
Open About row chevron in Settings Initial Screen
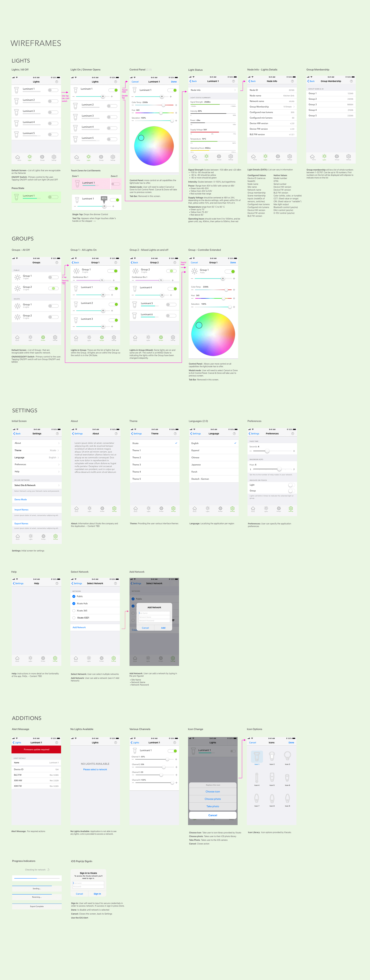click(59, 443)
